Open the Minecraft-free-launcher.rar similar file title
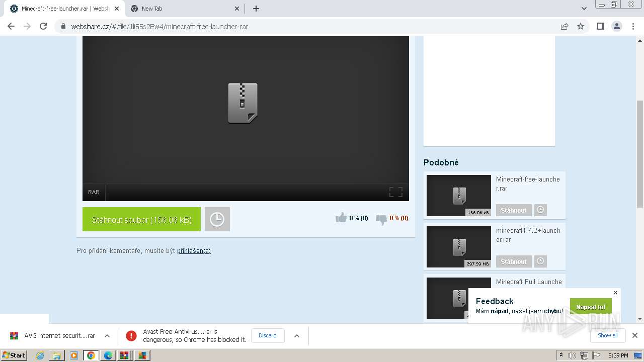 [x=528, y=184]
